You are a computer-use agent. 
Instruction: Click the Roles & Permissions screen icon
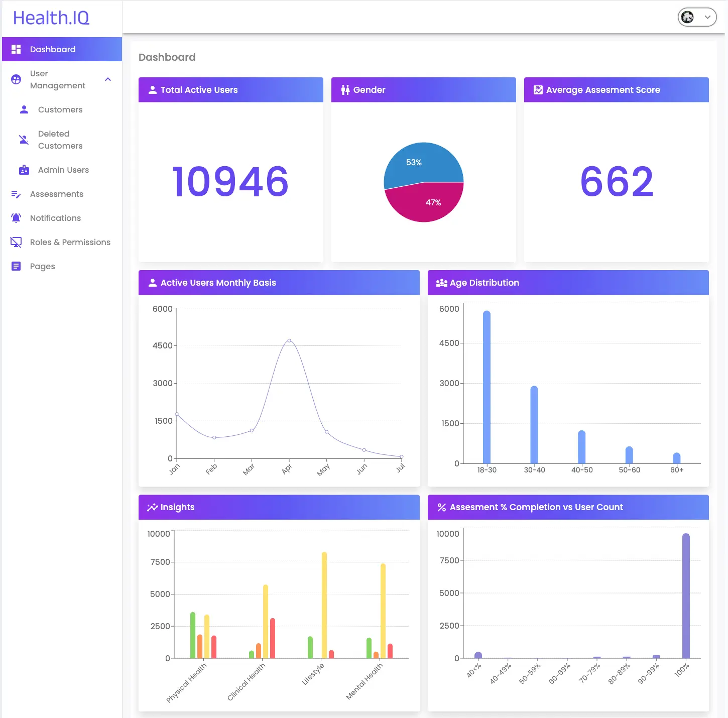pos(16,242)
